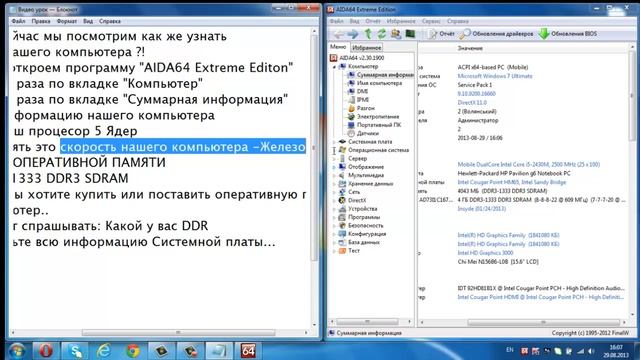Open the Правка menu in Notepad
The width and height of the screenshot is (640, 360).
pyautogui.click(x=41, y=21)
